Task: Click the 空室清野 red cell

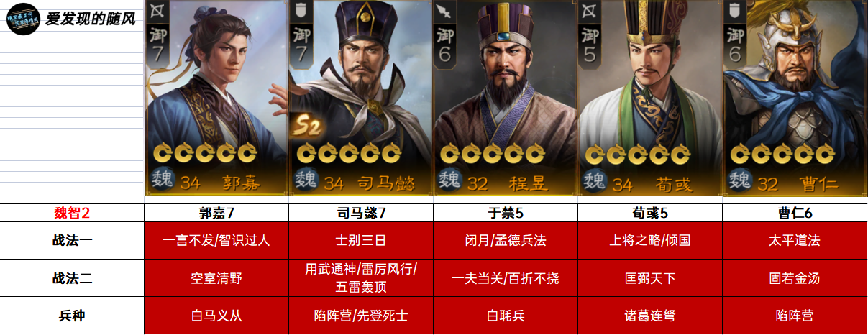Action: (x=216, y=277)
